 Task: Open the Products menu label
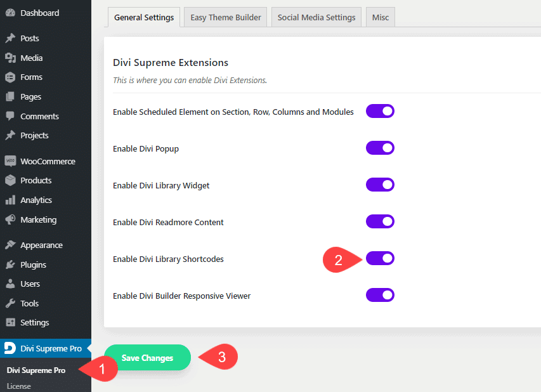(x=36, y=180)
